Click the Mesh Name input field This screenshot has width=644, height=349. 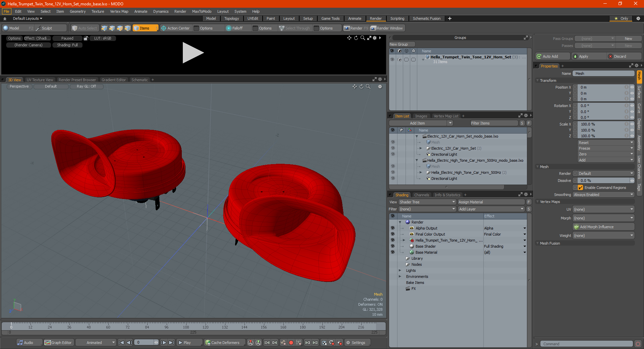click(x=603, y=73)
